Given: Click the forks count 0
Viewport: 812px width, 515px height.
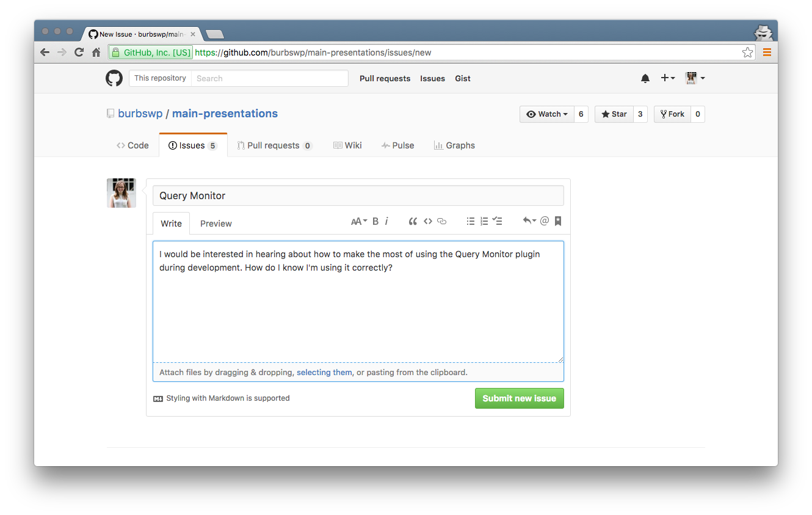Looking at the screenshot, I should pyautogui.click(x=698, y=114).
